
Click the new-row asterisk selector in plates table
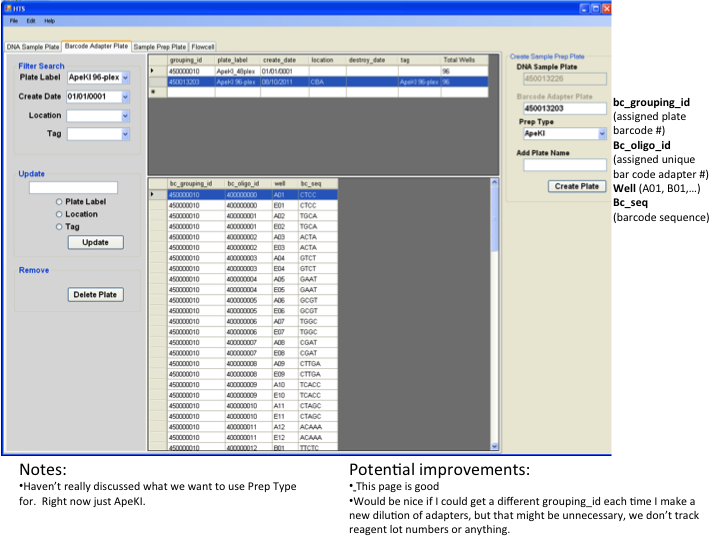(158, 92)
